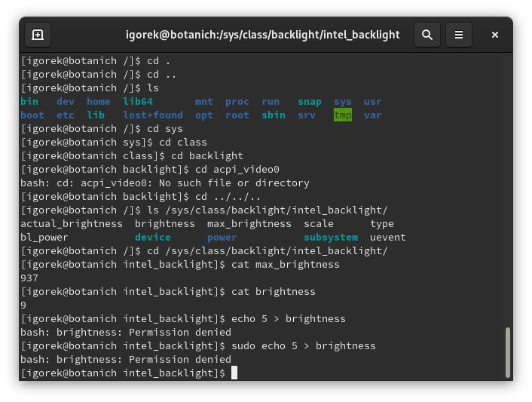
Task: Open a new terminal tab
Action: (x=38, y=35)
